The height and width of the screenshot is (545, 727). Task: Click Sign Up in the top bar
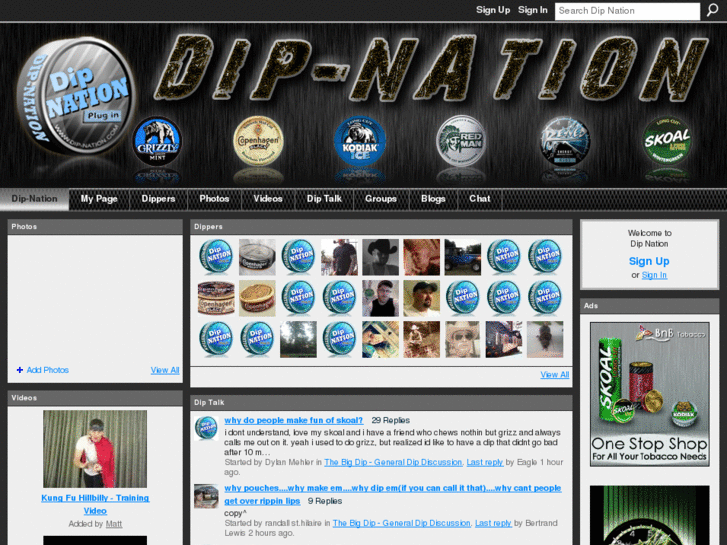[x=493, y=10]
